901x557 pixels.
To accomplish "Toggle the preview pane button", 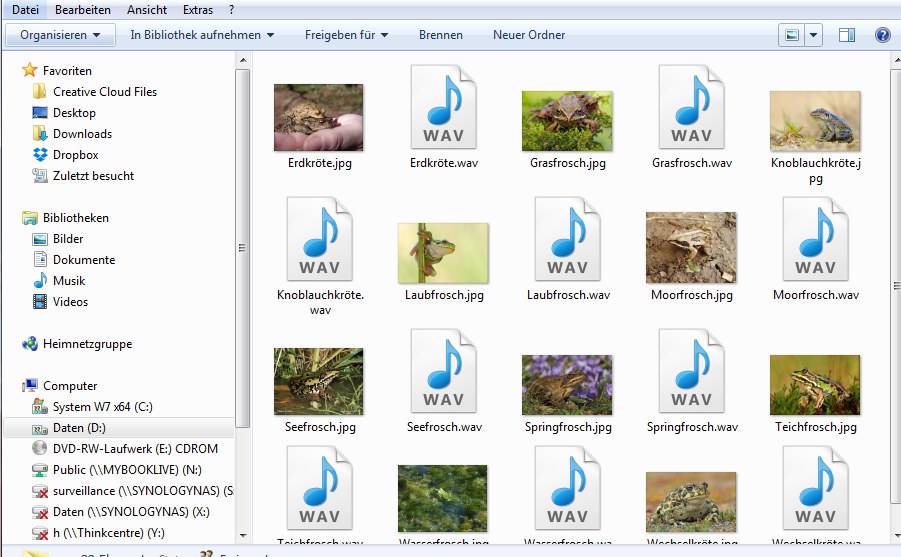I will coord(846,35).
